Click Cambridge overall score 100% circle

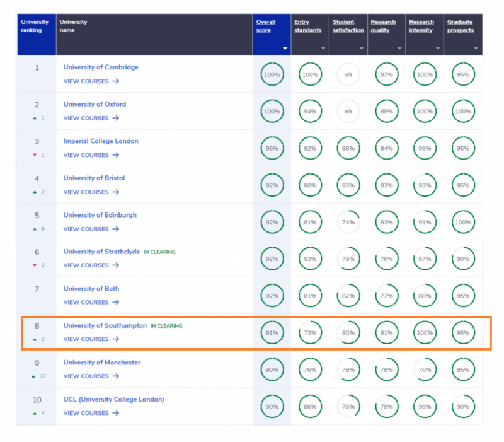click(272, 74)
